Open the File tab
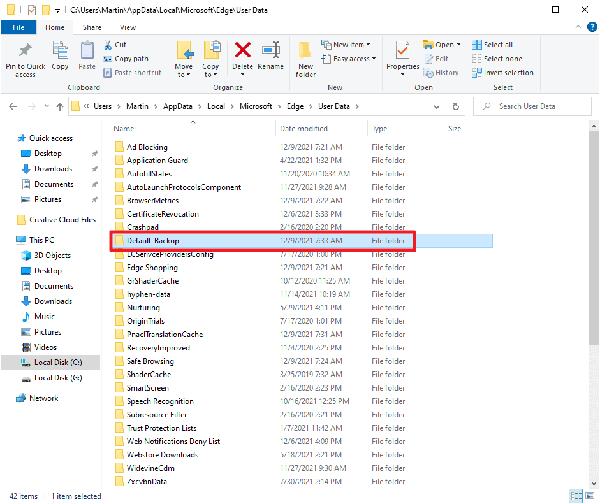Screen dimensions: 600x504 point(18,28)
